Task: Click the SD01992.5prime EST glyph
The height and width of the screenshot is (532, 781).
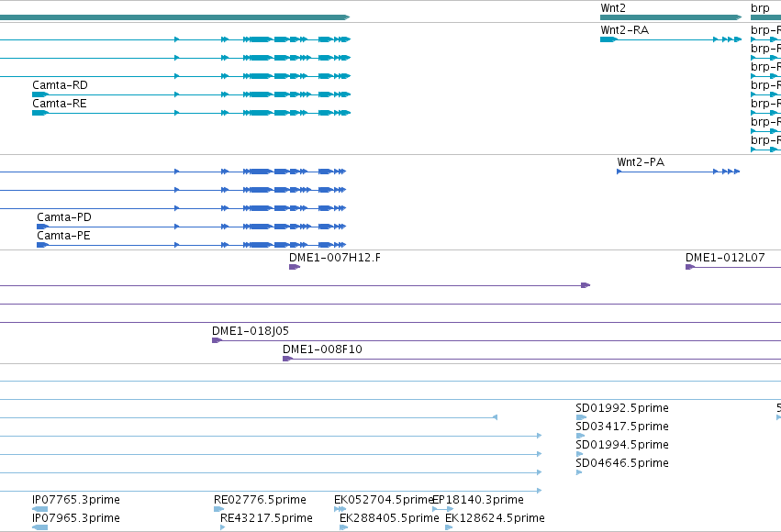Action: [581, 417]
